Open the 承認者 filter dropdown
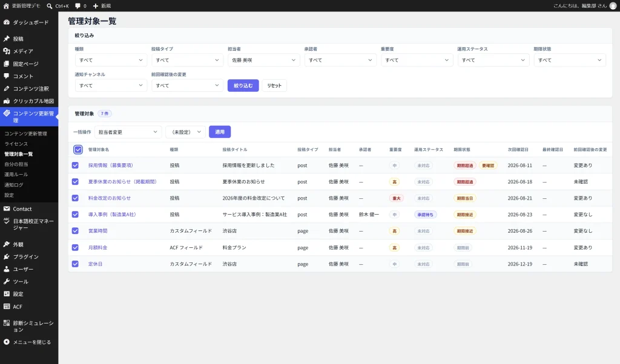620x364 pixels. click(x=340, y=60)
